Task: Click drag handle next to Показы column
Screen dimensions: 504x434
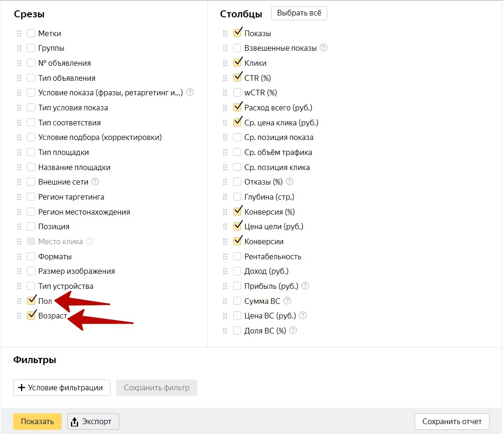Action: pos(226,33)
